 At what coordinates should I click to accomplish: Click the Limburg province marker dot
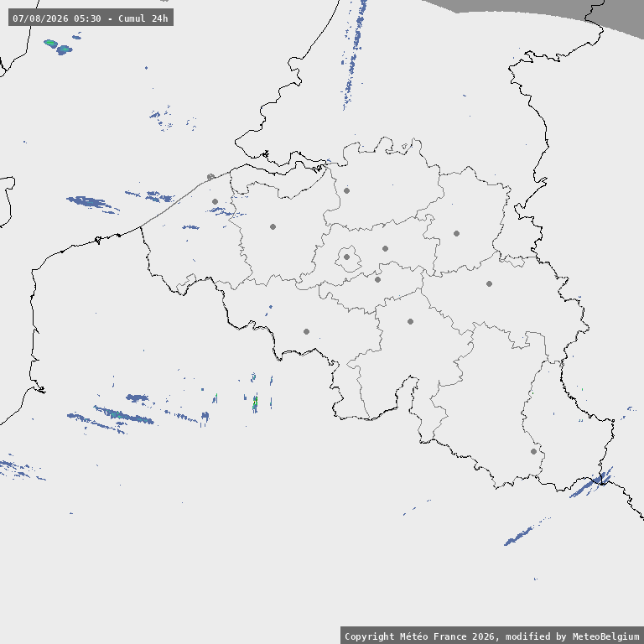(x=456, y=233)
